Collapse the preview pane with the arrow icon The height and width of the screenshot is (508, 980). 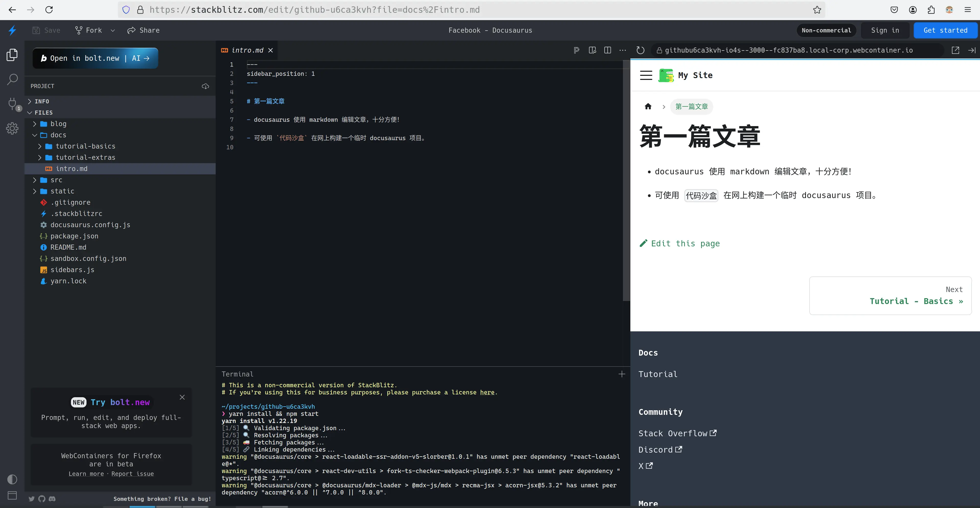click(972, 50)
